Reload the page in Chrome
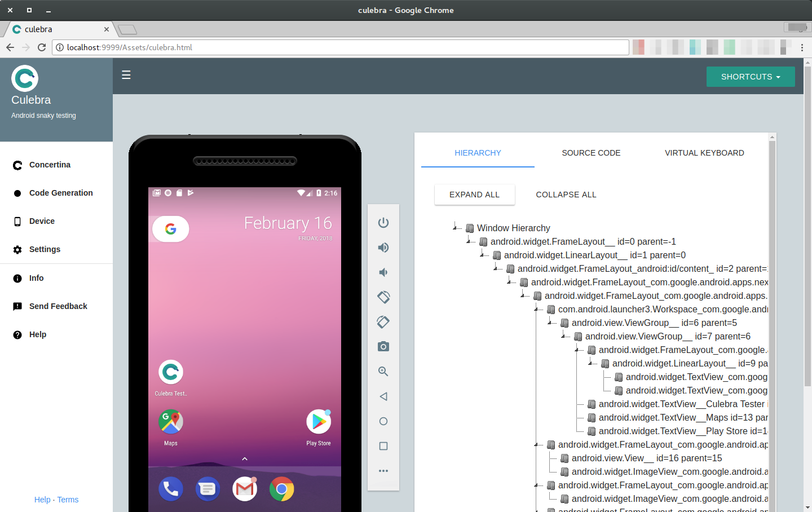 42,47
